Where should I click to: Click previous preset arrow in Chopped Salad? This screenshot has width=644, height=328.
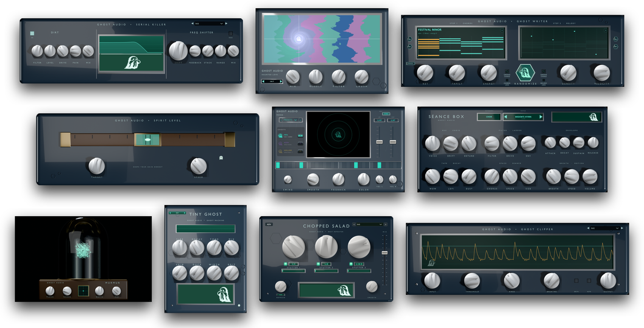(x=354, y=224)
